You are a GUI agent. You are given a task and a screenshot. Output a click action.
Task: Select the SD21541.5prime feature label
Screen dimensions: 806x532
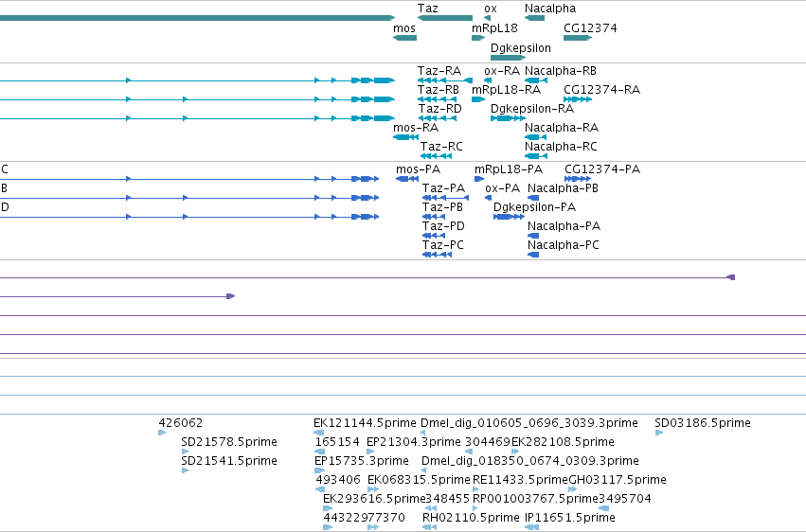pyautogui.click(x=229, y=461)
